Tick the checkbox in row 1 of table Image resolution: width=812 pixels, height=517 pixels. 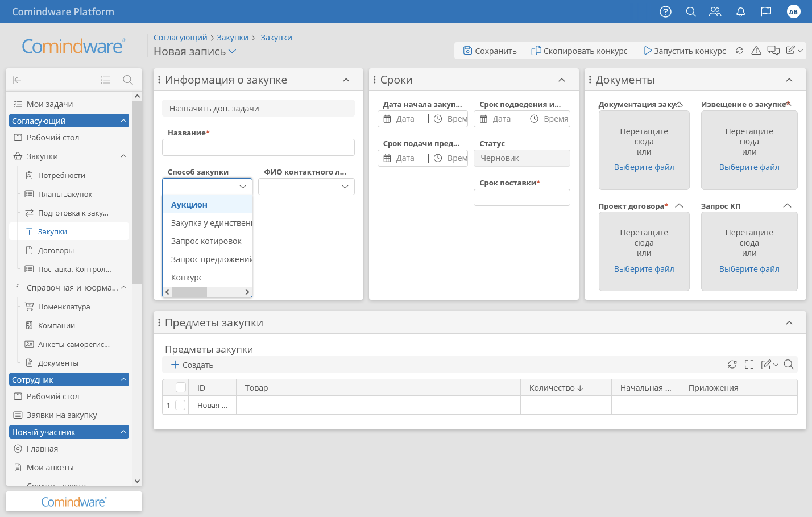tap(180, 405)
